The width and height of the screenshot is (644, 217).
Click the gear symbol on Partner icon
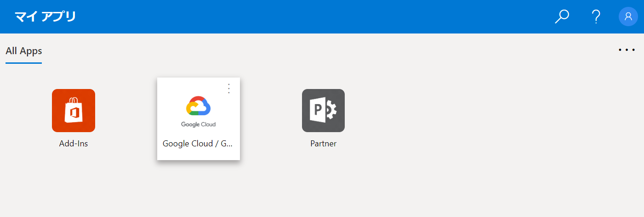(331, 111)
